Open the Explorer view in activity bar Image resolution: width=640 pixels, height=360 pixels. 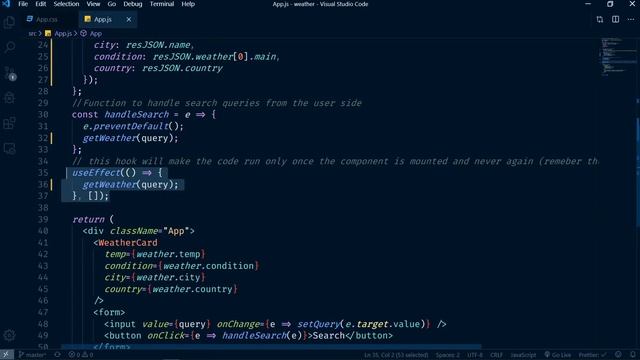[9, 22]
